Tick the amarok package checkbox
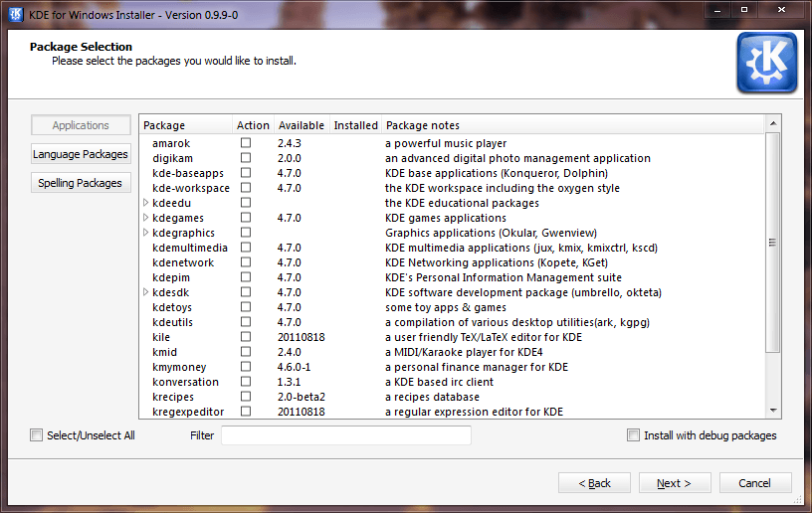 point(246,143)
